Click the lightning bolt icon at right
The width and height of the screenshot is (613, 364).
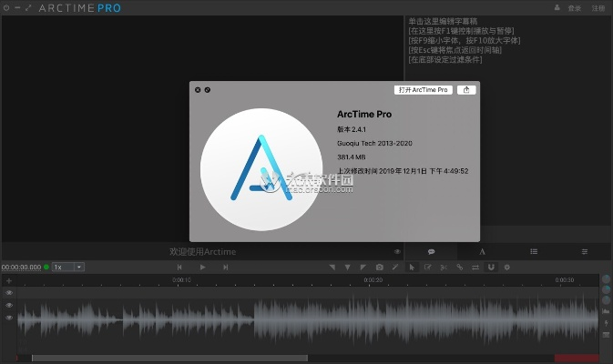click(x=606, y=323)
